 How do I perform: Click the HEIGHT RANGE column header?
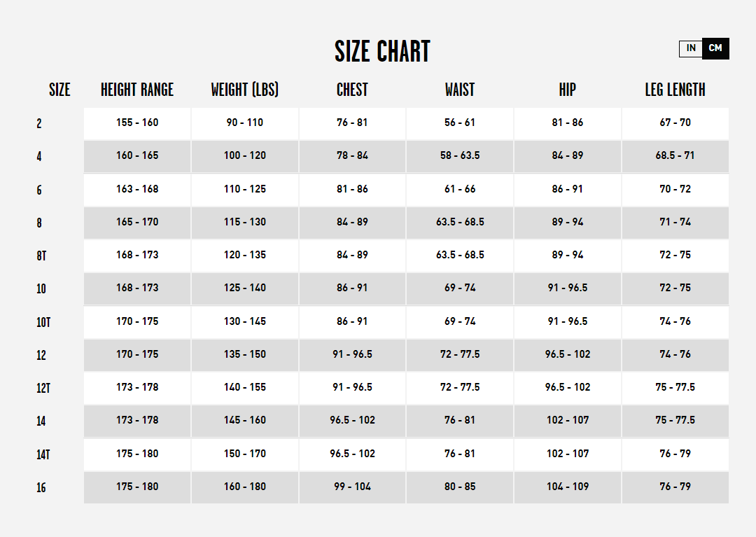pyautogui.click(x=137, y=90)
